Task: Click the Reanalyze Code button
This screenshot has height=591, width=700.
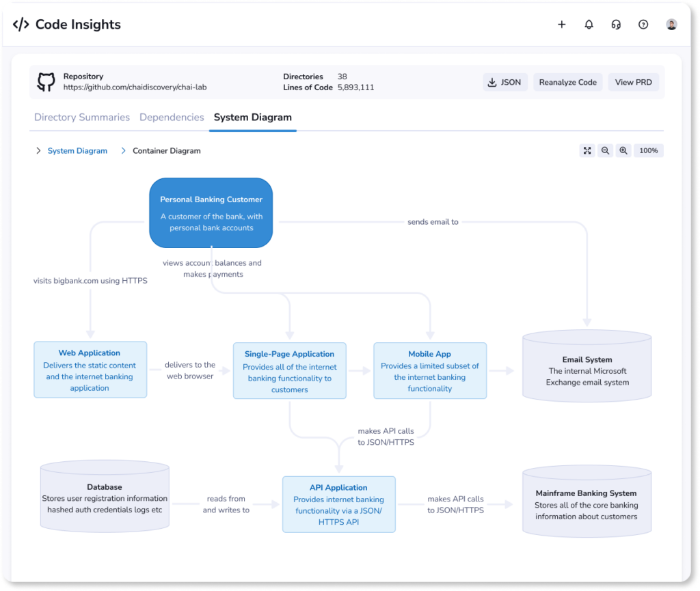Action: 567,82
